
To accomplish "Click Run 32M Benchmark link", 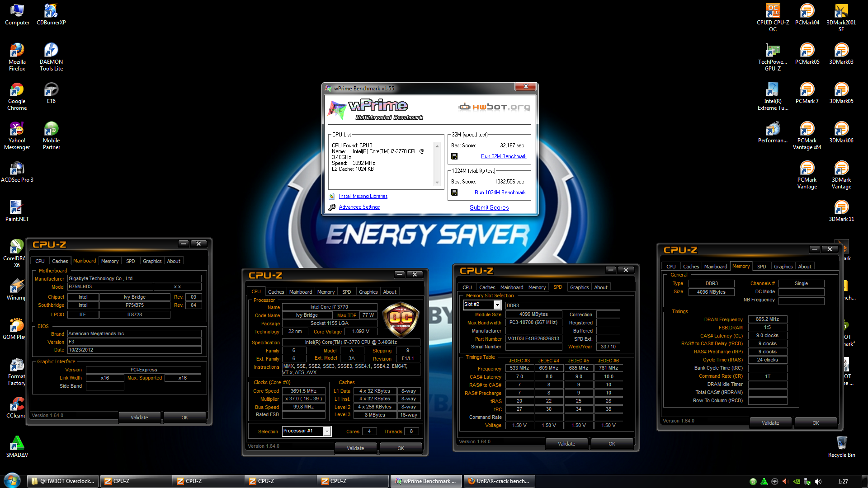I will pyautogui.click(x=504, y=156).
